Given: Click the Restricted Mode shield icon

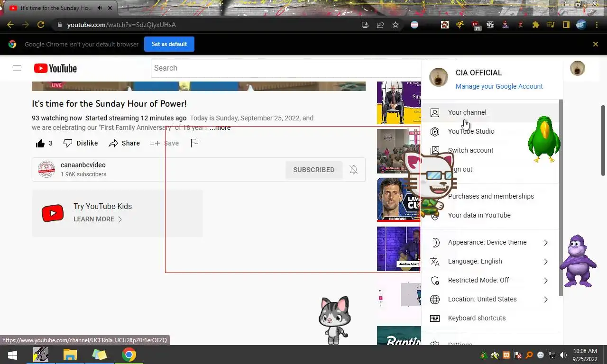Looking at the screenshot, I should (435, 280).
